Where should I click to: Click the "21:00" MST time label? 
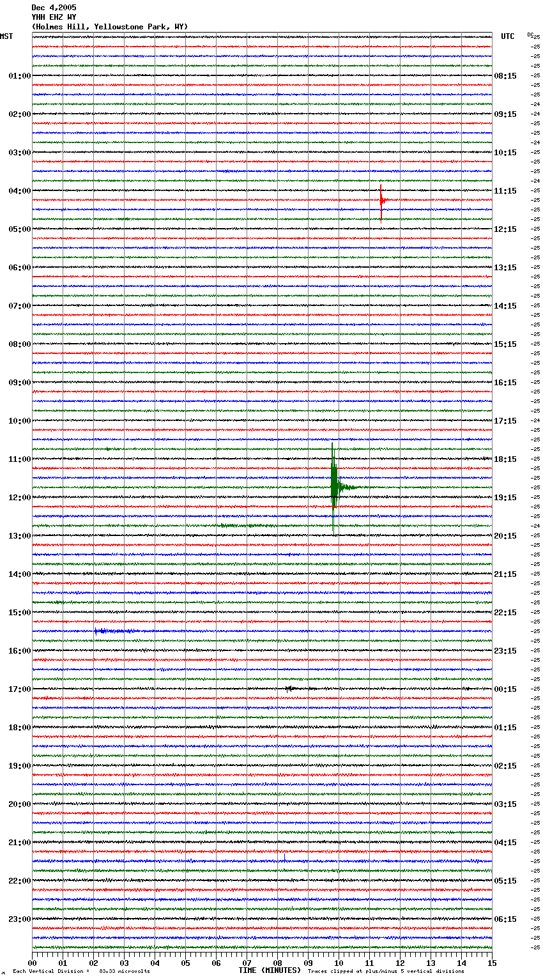coord(20,843)
